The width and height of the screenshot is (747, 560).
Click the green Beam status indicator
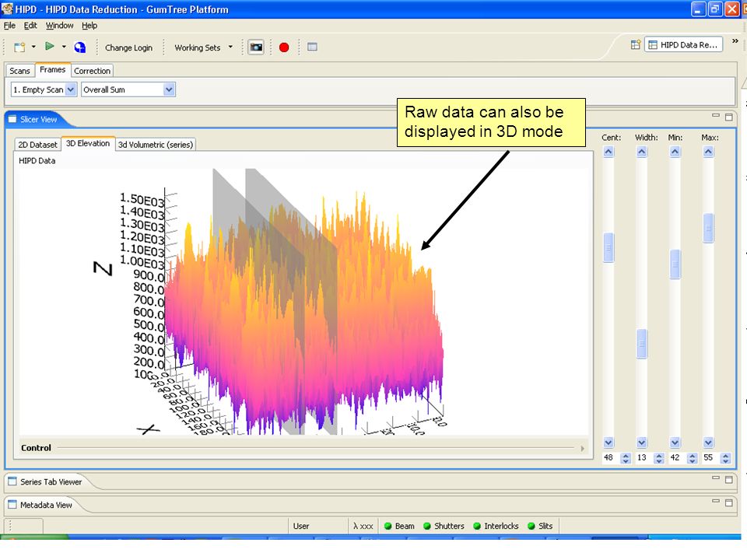[388, 527]
